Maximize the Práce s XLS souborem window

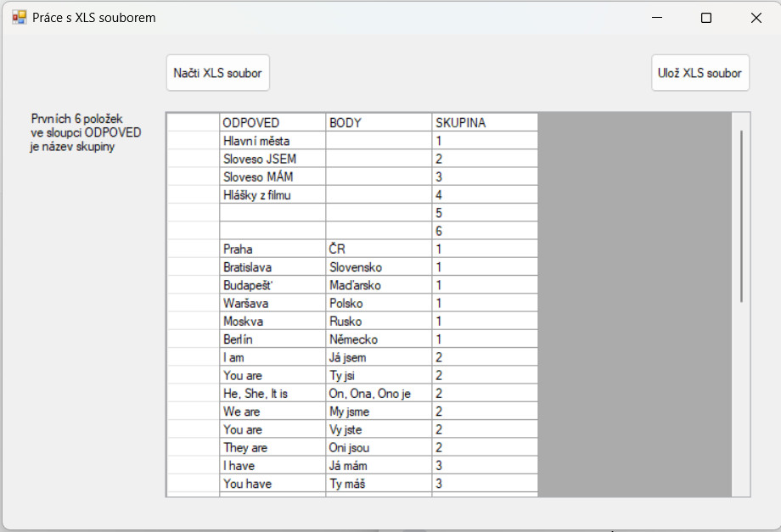coord(705,18)
